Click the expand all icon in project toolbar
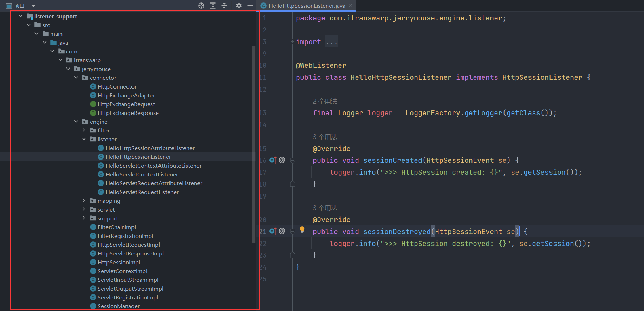 213,6
